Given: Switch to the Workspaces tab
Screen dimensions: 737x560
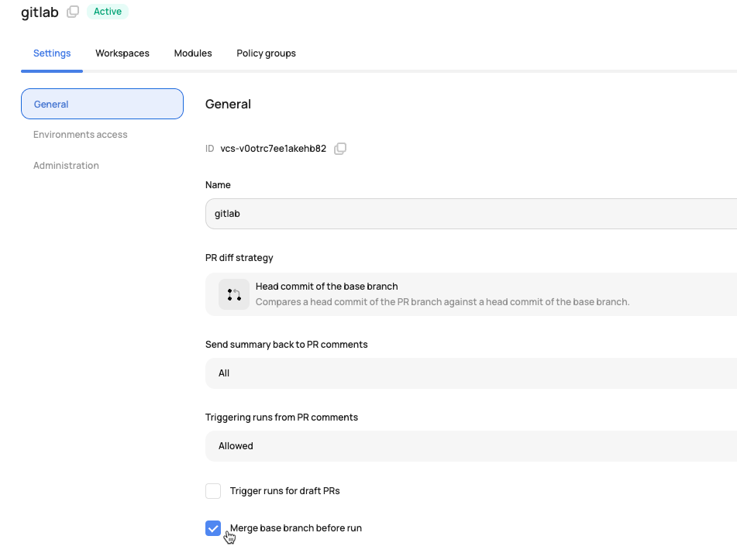Looking at the screenshot, I should point(122,53).
